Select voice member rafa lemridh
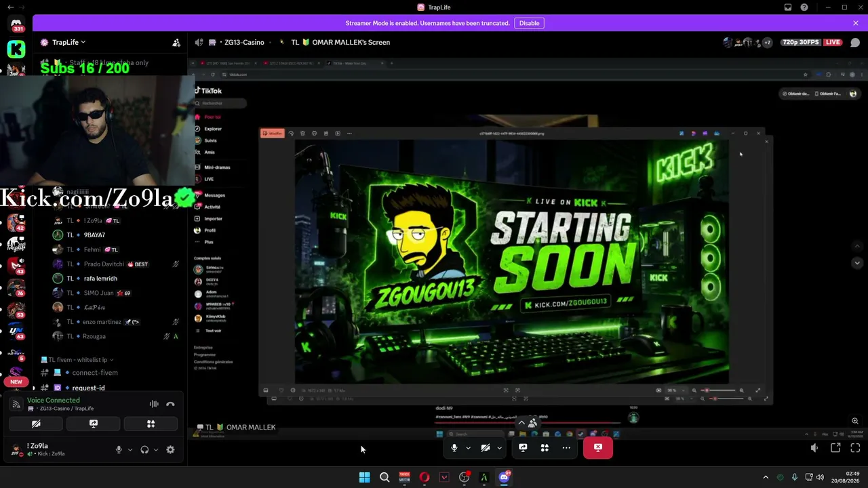This screenshot has height=488, width=868. pyautogui.click(x=100, y=279)
